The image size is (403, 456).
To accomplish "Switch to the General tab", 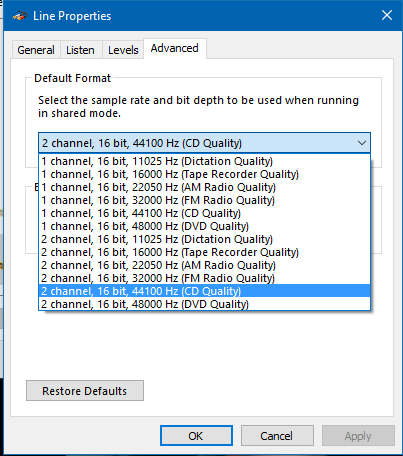I will pos(36,50).
